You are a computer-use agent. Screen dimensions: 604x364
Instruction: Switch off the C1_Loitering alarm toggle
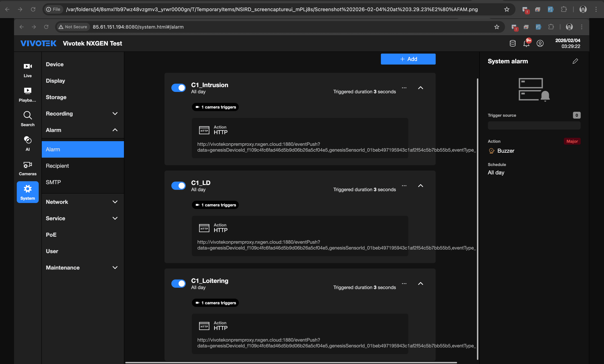(x=178, y=283)
